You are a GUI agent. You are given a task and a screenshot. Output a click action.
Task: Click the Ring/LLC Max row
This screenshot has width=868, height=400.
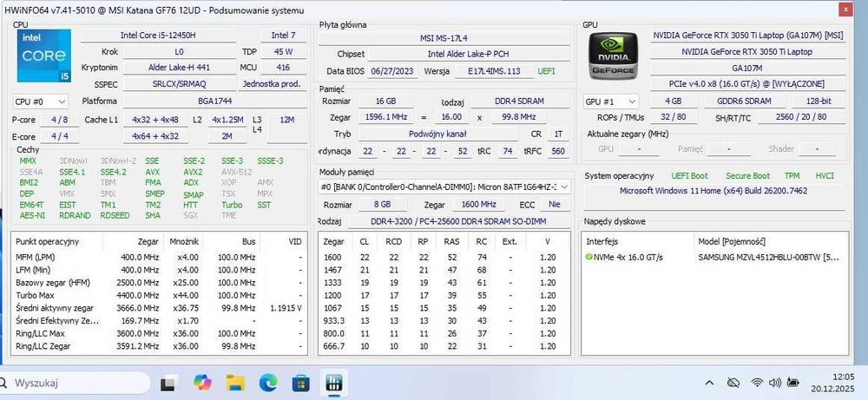point(159,333)
